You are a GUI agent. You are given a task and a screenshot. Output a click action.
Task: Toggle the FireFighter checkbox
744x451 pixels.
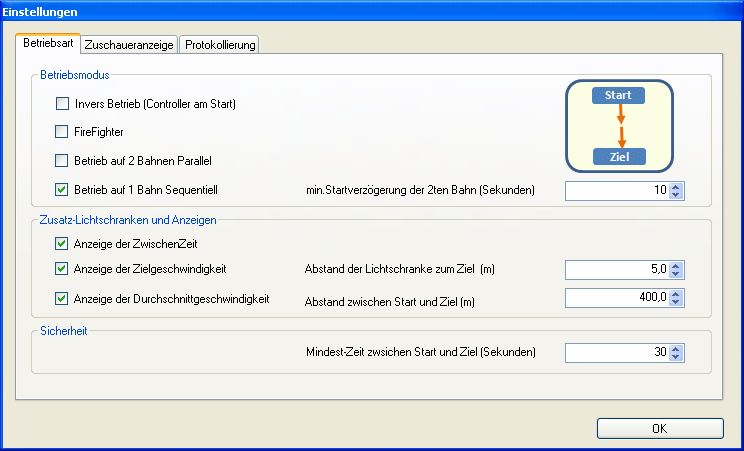63,131
